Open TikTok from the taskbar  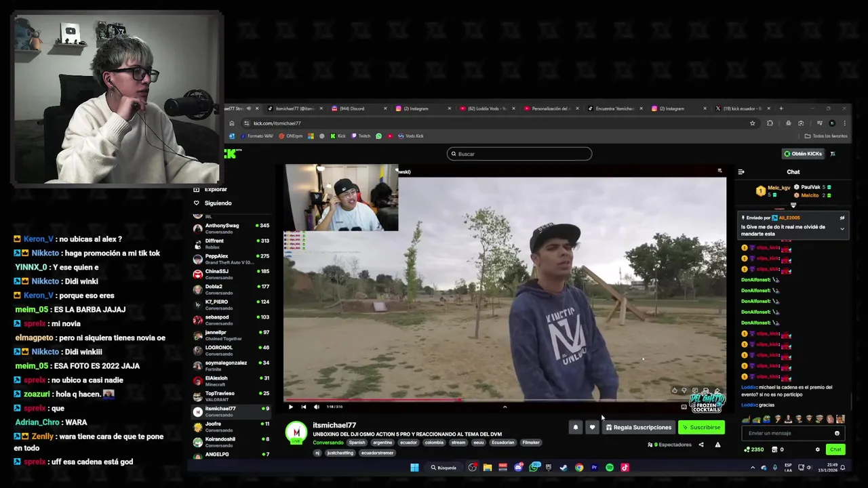(x=625, y=468)
